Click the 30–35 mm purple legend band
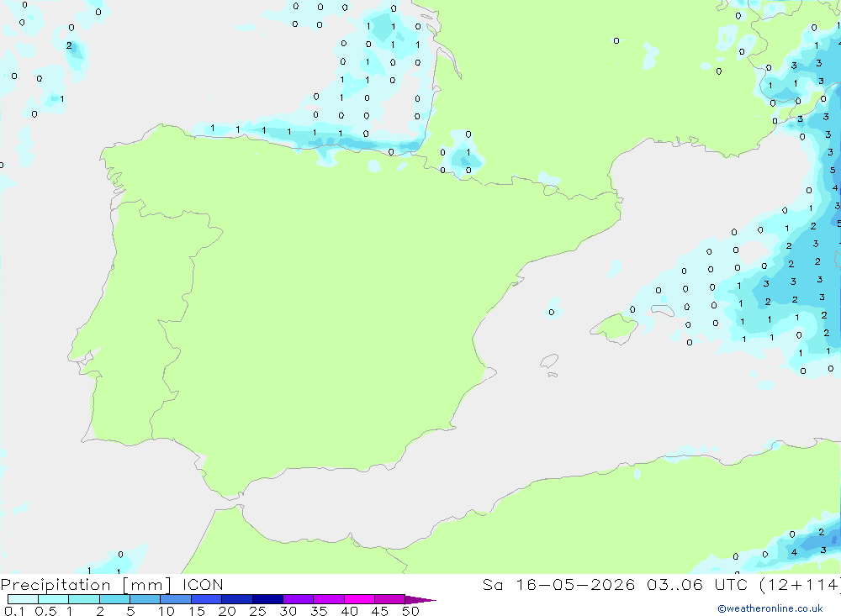 coord(299,599)
